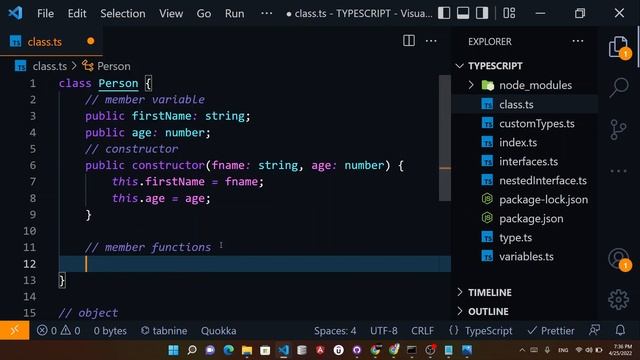
Task: Open Search in the activity bar
Action: coord(619,87)
